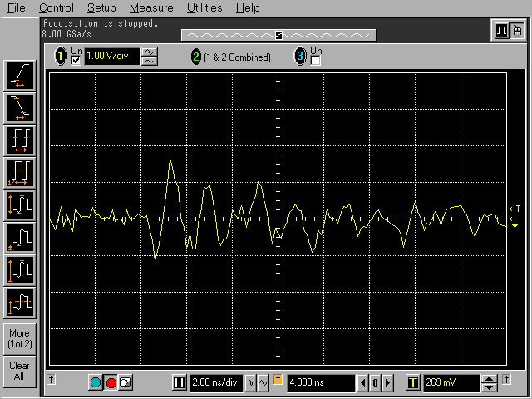Image resolution: width=532 pixels, height=399 pixels.
Task: Enable channel 3 On checkbox
Action: pos(316,61)
